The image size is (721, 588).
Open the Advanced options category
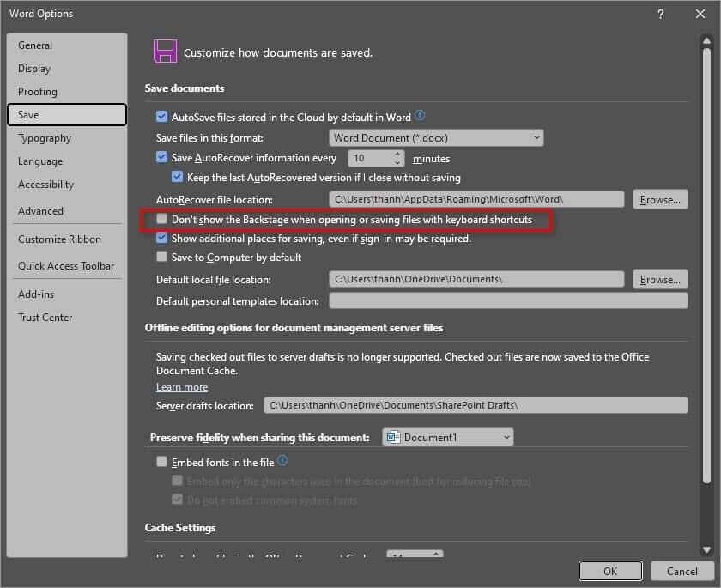pos(67,210)
